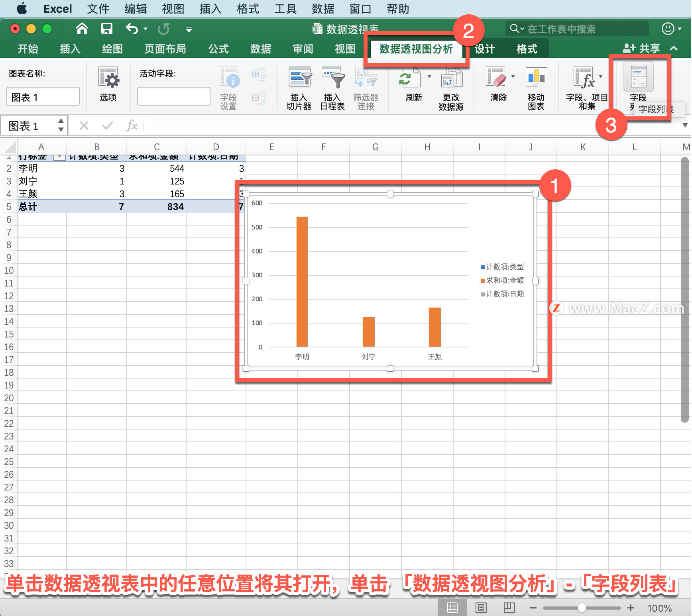692x616 pixels.
Task: Click the vertical scrollbar thumb
Action: point(685,290)
